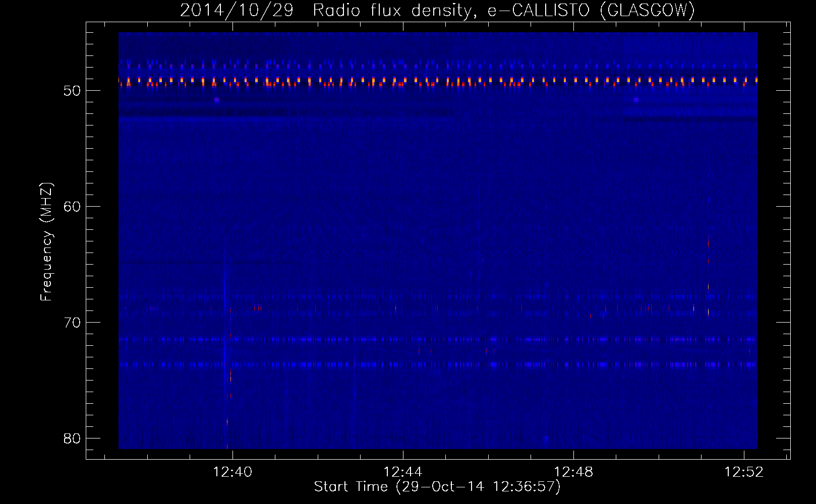
Task: Click the 80 frequency tick label
Action: click(72, 438)
